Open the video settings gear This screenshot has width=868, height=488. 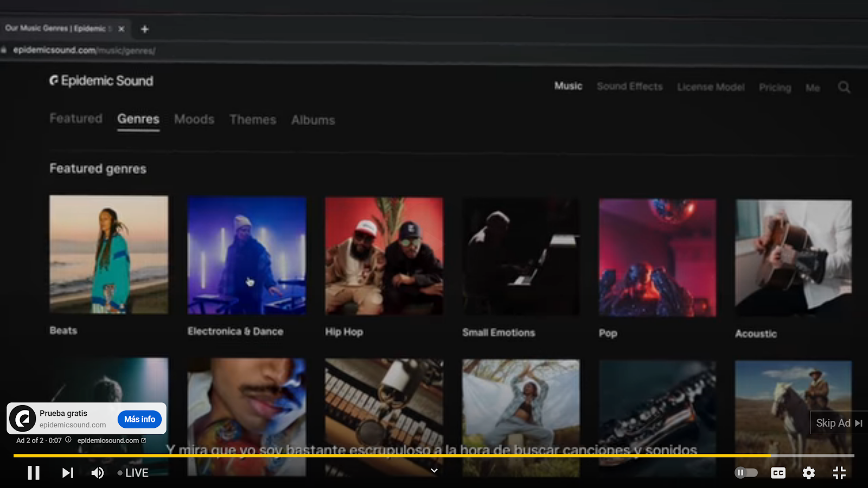point(808,473)
